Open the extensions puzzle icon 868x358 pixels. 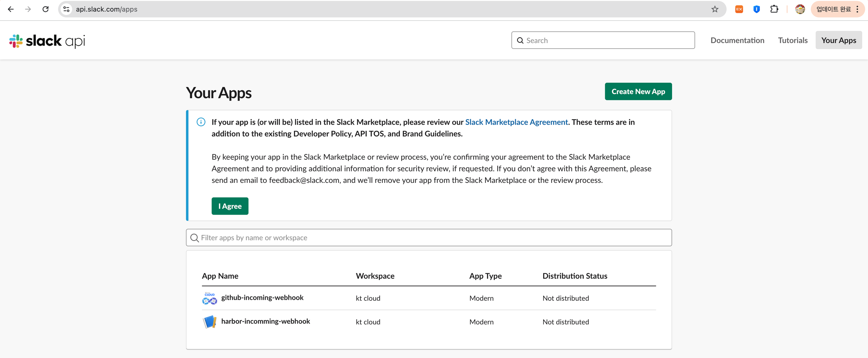(774, 9)
